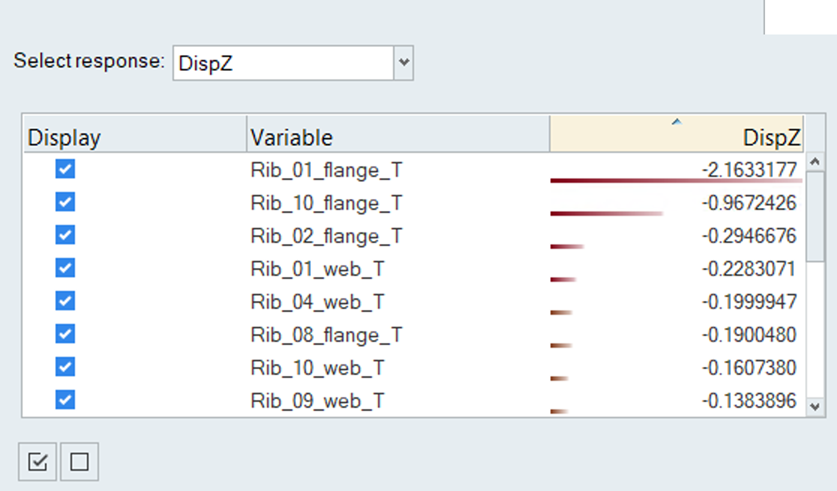
Task: Select the Rib_01_web_T variable row
Action: [318, 269]
